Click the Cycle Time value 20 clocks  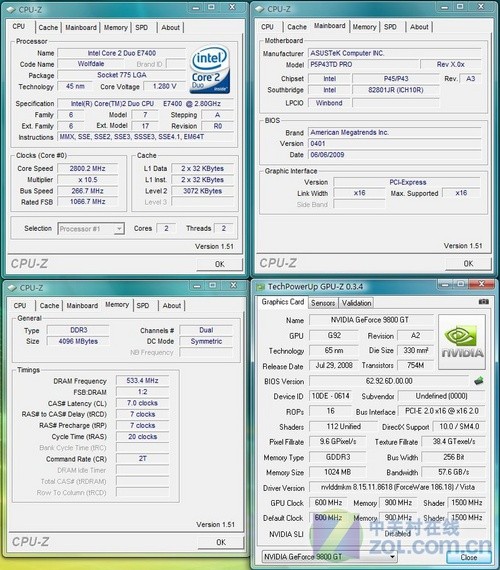[x=143, y=437]
